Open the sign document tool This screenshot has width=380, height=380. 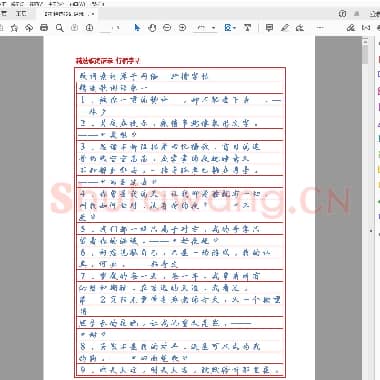pyautogui.click(x=300, y=28)
